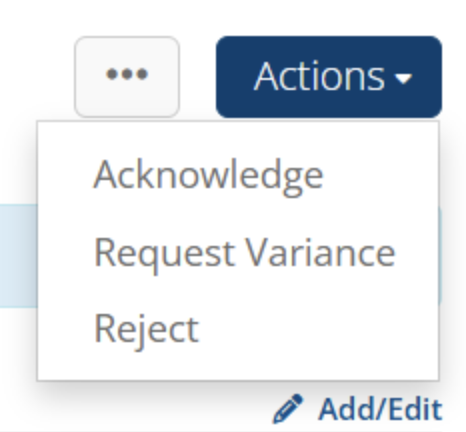Reject using the last dropdown item

point(238,329)
